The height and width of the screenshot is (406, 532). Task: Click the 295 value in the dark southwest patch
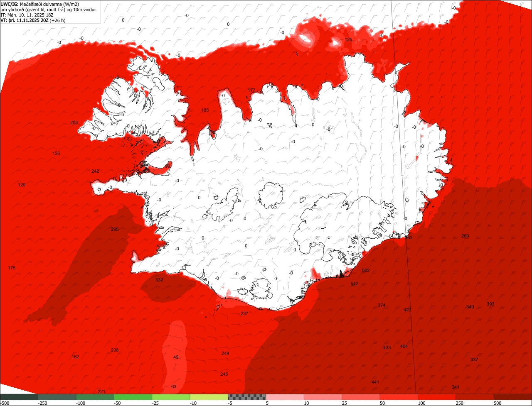click(115, 229)
